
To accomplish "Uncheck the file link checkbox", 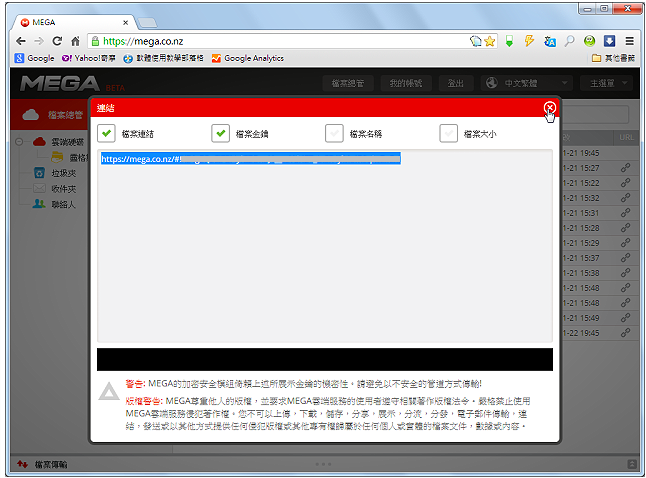I will 106,134.
